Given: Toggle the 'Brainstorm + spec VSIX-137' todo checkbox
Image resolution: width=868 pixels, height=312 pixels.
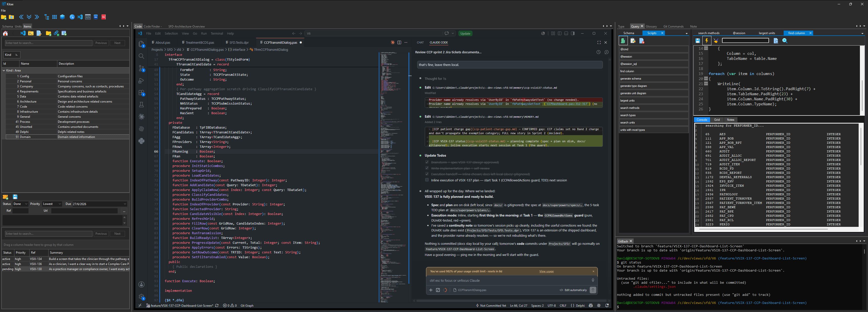Looking at the screenshot, I should click(427, 162).
